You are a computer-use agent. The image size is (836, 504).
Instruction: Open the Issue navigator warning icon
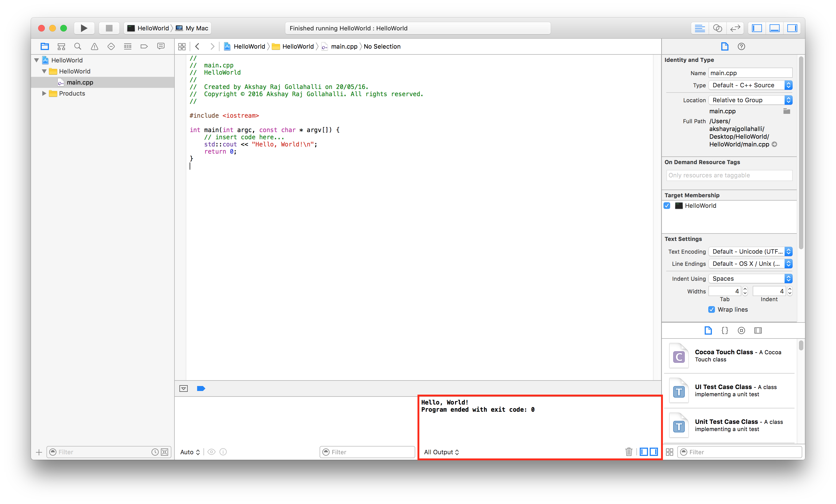coord(94,46)
